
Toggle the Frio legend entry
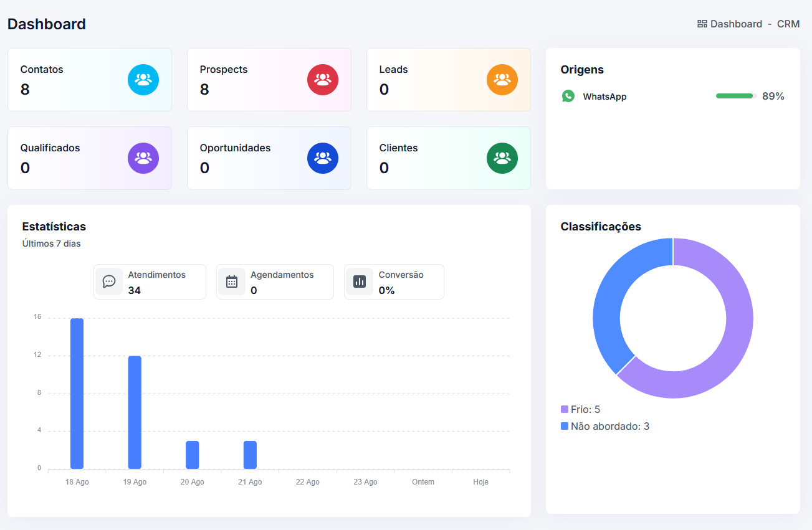point(580,409)
